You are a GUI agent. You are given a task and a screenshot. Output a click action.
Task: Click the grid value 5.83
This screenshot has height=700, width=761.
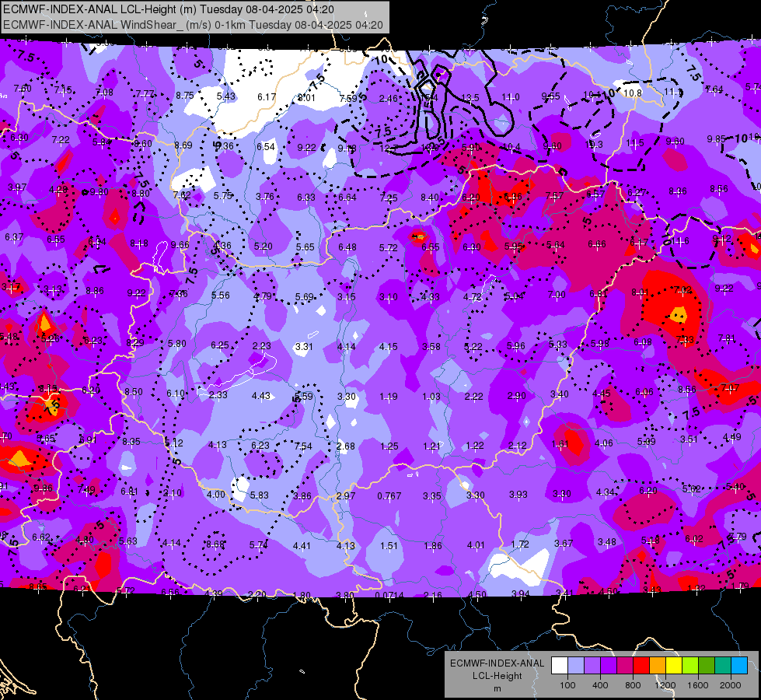259,495
